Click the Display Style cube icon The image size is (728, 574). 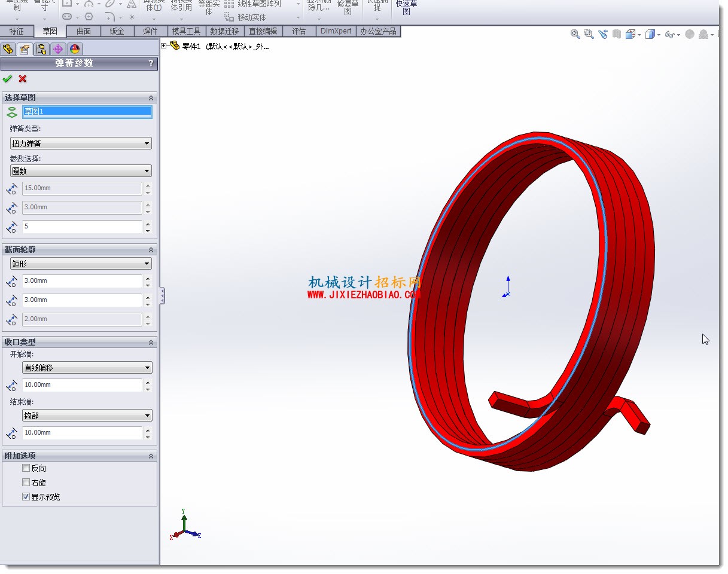pyautogui.click(x=650, y=35)
